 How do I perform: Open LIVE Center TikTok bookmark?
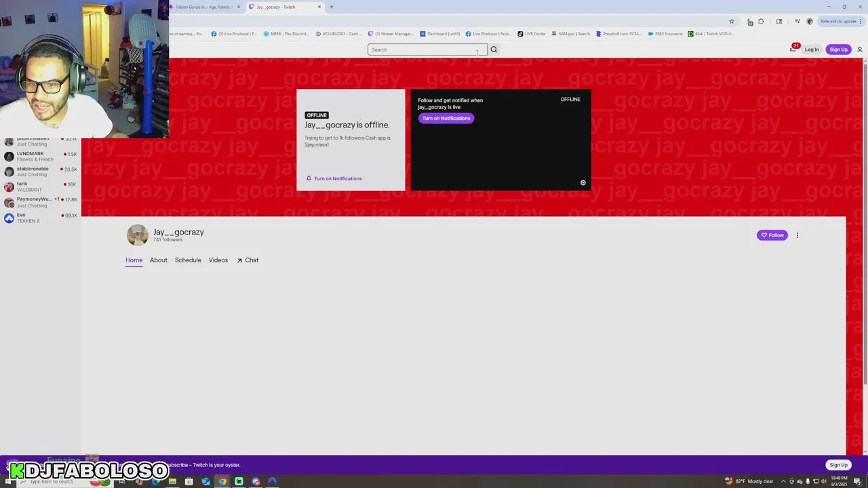[532, 34]
